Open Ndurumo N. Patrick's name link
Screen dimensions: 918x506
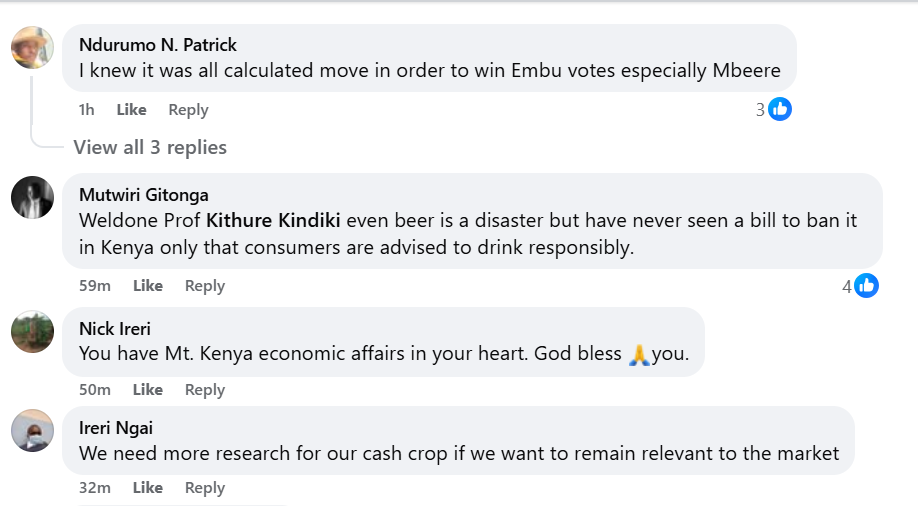coord(158,45)
